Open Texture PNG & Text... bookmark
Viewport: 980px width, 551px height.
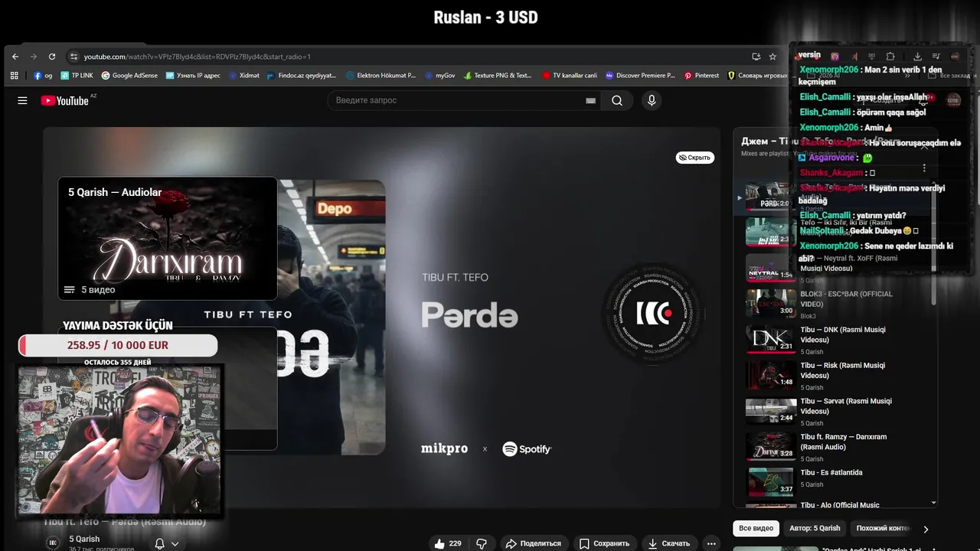tap(498, 76)
